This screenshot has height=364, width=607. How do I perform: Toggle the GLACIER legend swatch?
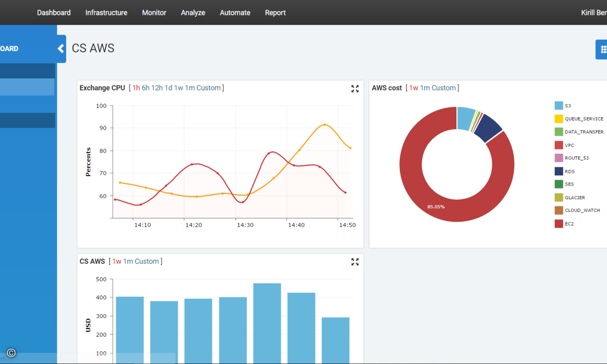(559, 198)
